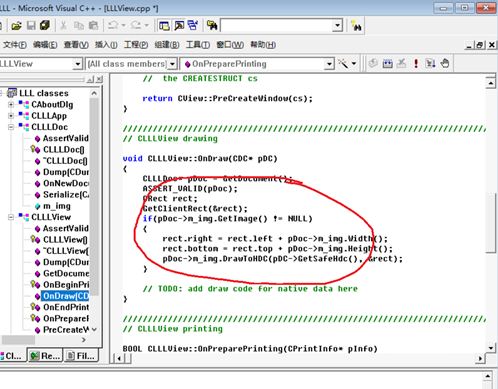Select the OnEndPrint method item
498x389 pixels.
coord(66,307)
